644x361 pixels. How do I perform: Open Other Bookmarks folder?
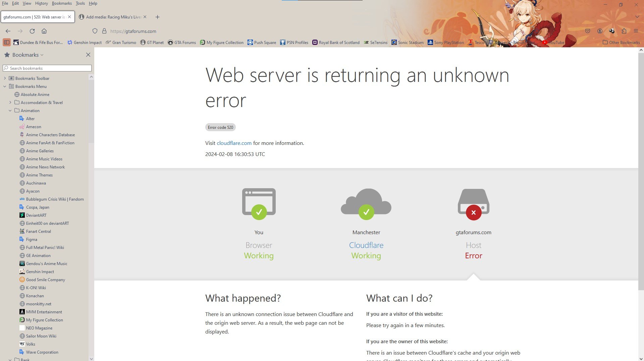pyautogui.click(x=621, y=42)
